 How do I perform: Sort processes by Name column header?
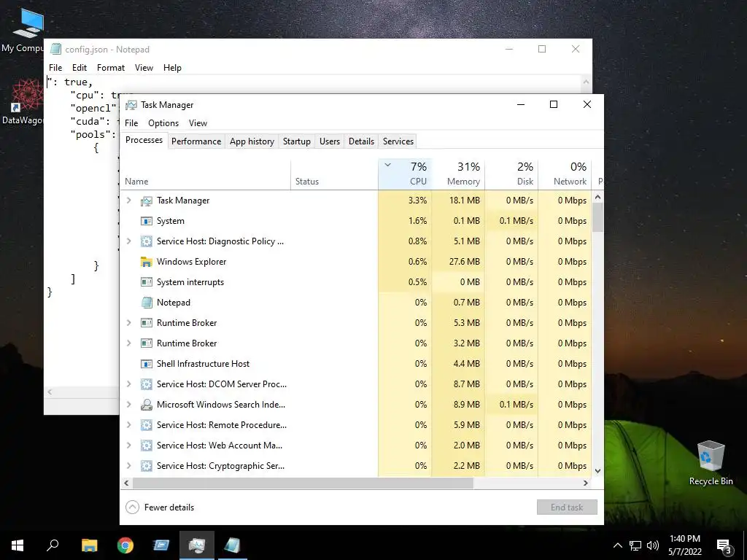coord(205,174)
